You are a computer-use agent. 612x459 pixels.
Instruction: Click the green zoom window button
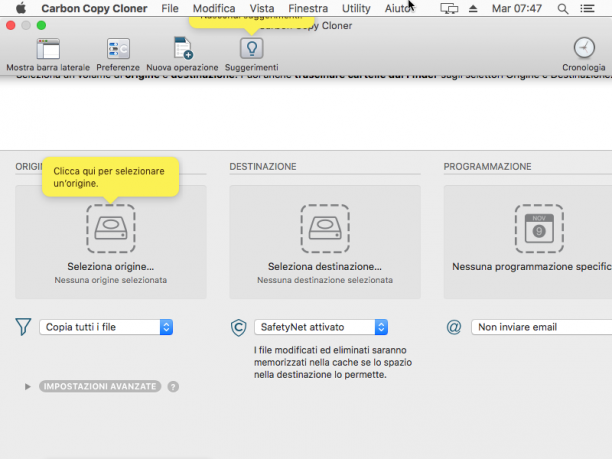point(41,25)
